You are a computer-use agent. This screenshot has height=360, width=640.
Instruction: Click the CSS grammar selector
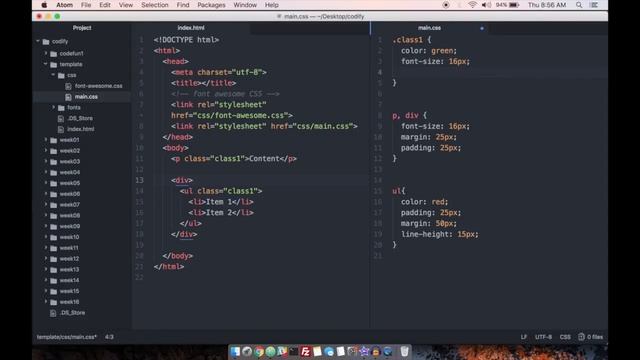[x=565, y=337]
